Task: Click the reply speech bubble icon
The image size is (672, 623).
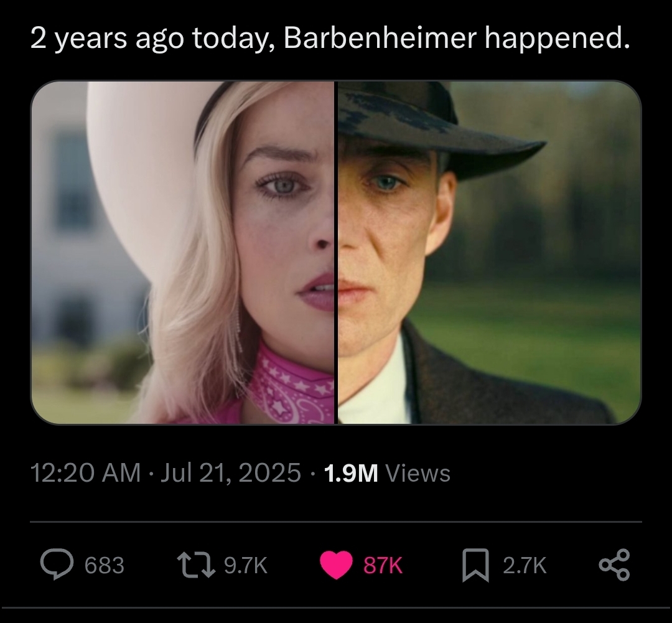Action: 57,564
